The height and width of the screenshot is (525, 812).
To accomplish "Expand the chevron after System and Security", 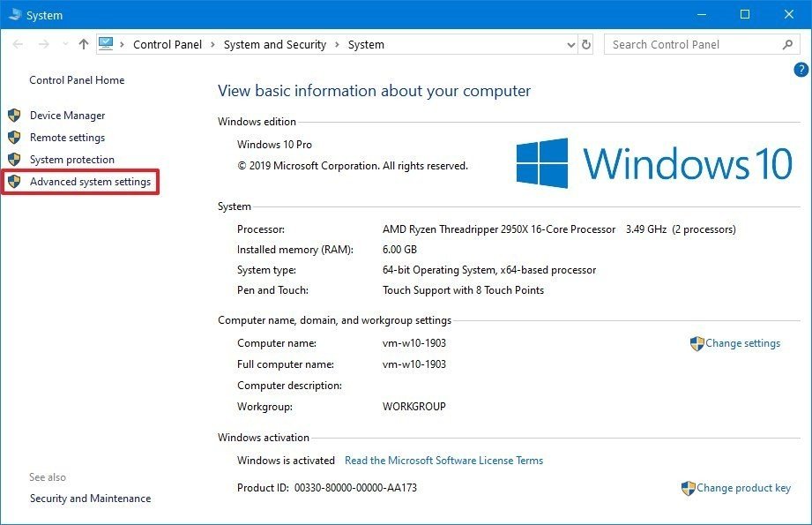I will [337, 45].
